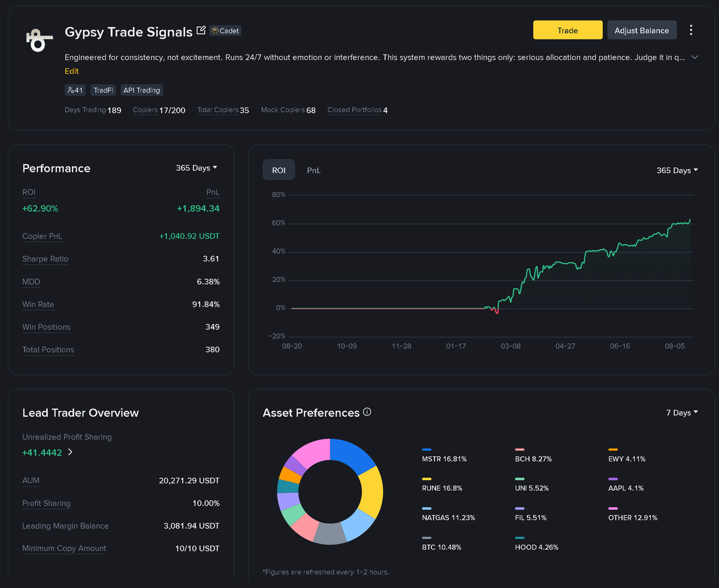Viewport: 719px width, 588px height.
Task: Click RUNE yellow legend swatch
Action: [427, 479]
